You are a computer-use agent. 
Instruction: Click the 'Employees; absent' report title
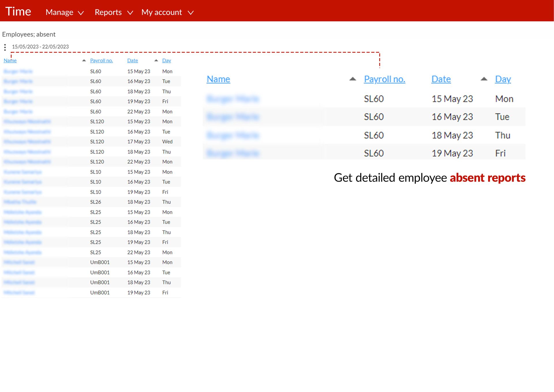tap(29, 34)
